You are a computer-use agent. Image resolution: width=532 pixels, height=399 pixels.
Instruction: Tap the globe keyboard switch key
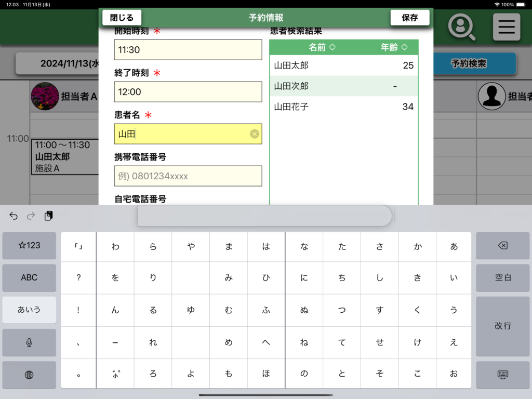29,375
